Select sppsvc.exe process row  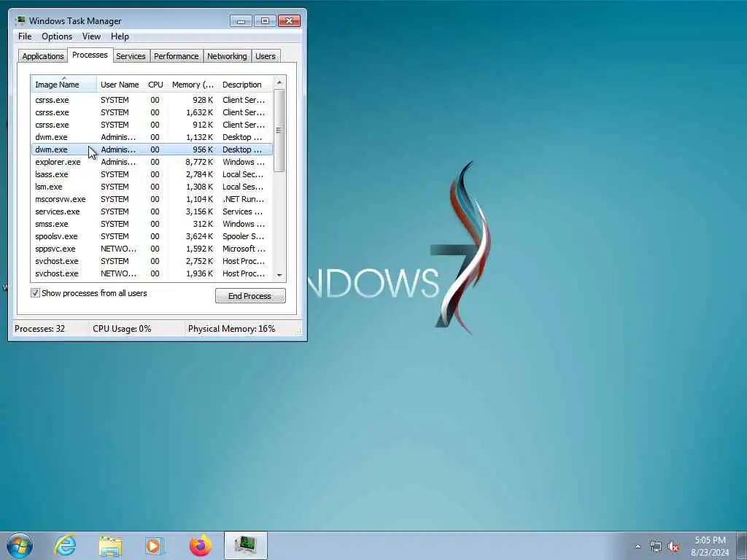pos(152,249)
